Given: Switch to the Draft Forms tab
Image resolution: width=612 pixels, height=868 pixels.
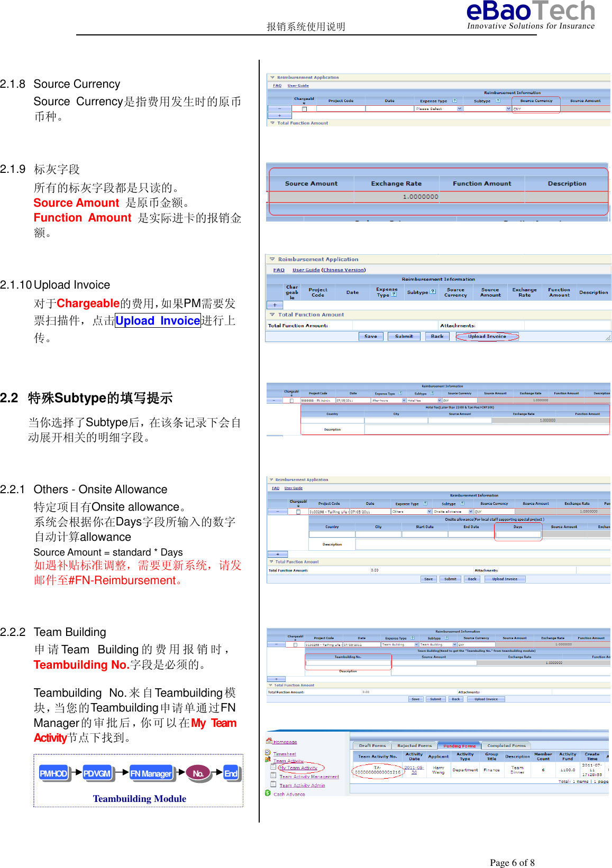Looking at the screenshot, I should click(372, 745).
